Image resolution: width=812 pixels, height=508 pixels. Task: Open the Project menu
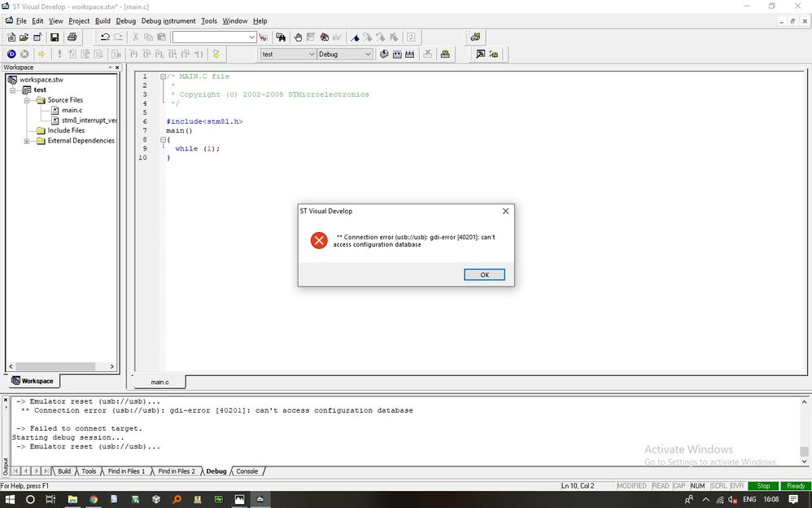(79, 20)
